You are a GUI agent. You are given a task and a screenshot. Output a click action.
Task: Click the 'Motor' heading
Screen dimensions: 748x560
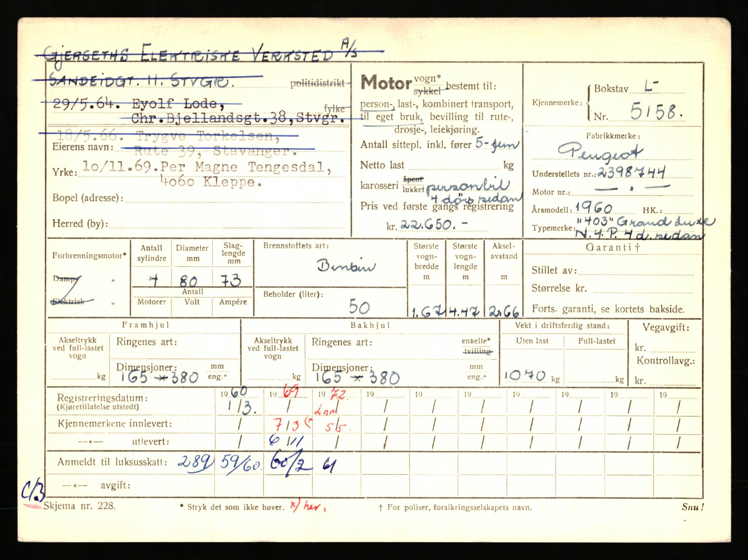[x=386, y=82]
